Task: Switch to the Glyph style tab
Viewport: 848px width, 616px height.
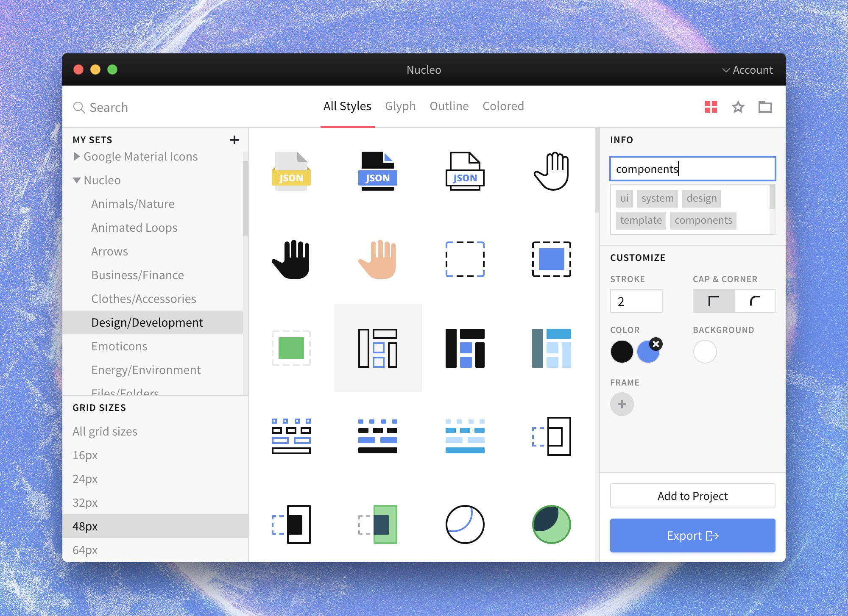Action: coord(400,106)
